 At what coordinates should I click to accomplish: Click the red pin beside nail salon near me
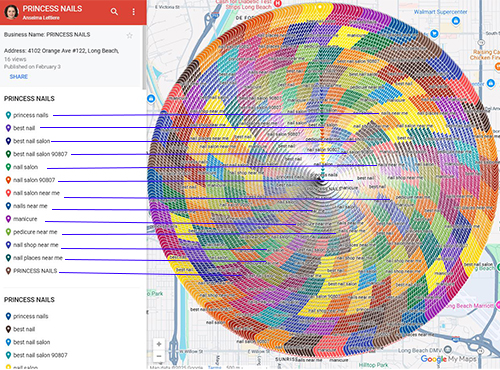(8, 193)
